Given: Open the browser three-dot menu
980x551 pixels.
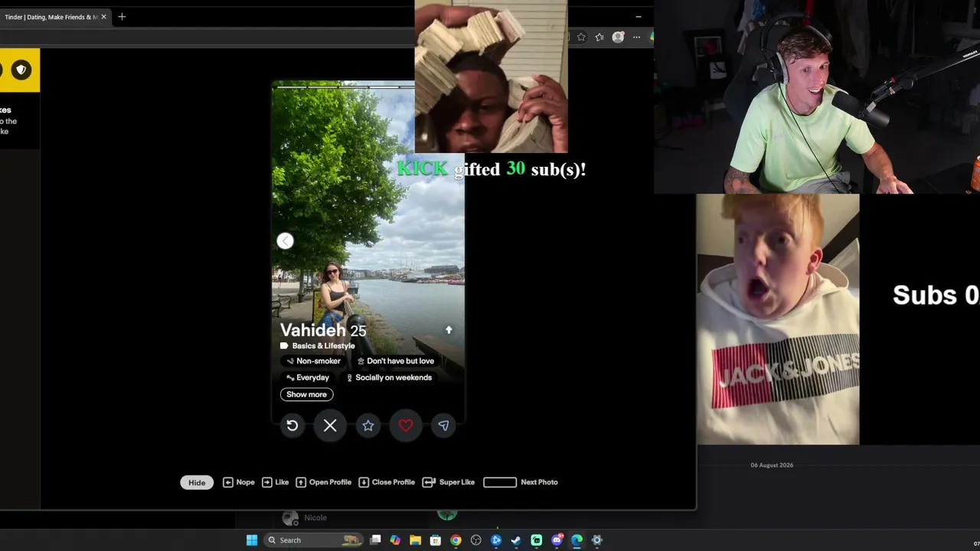Looking at the screenshot, I should point(636,37).
